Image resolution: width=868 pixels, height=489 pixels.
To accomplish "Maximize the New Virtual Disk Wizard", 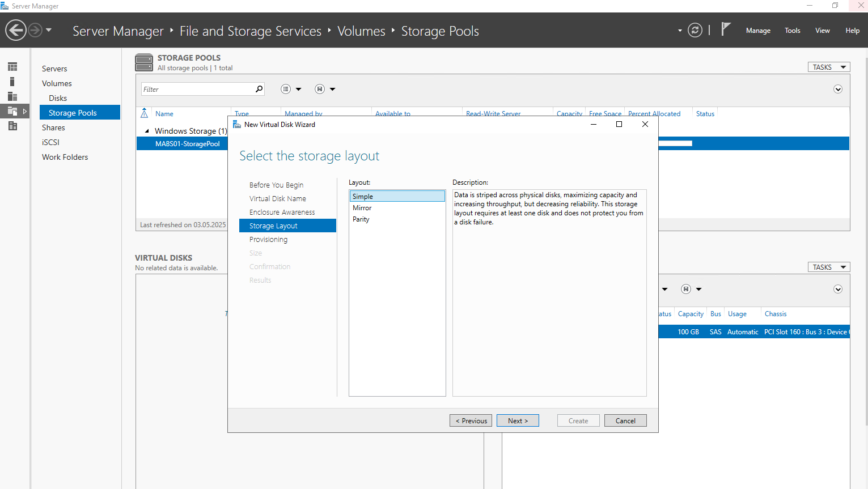I will (619, 124).
